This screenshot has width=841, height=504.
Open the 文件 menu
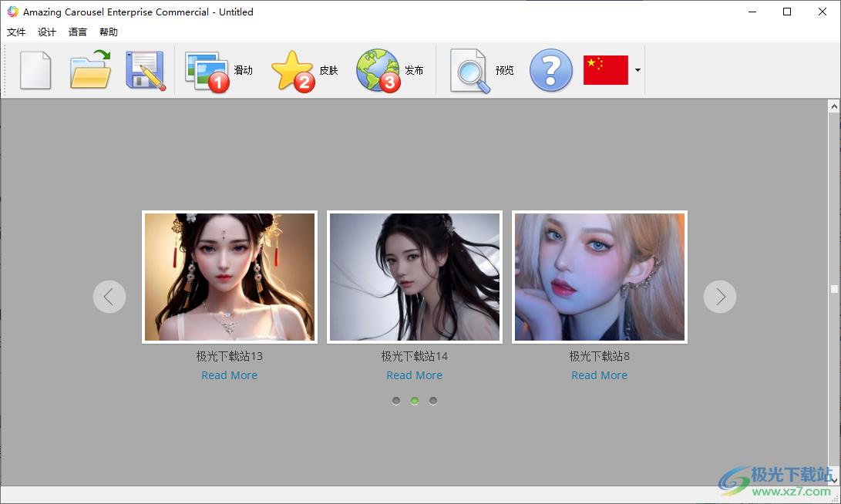click(x=16, y=32)
